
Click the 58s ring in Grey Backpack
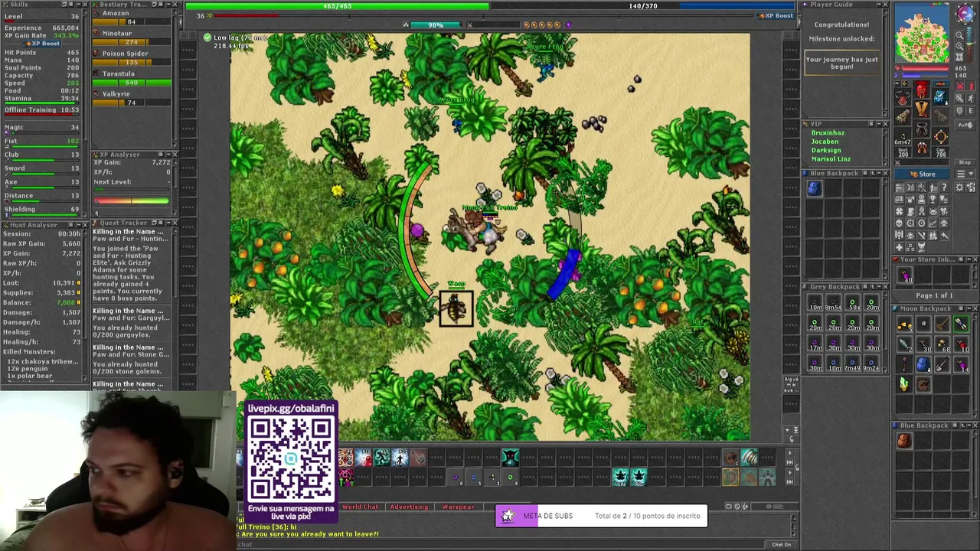tap(853, 302)
